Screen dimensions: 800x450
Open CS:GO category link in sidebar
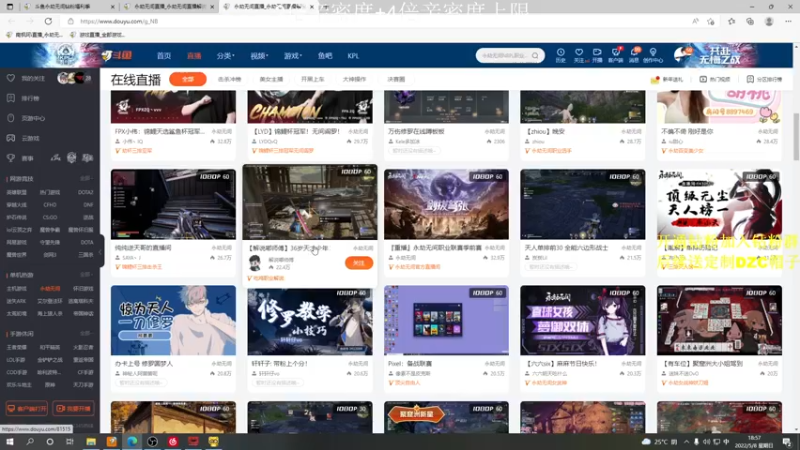point(49,217)
